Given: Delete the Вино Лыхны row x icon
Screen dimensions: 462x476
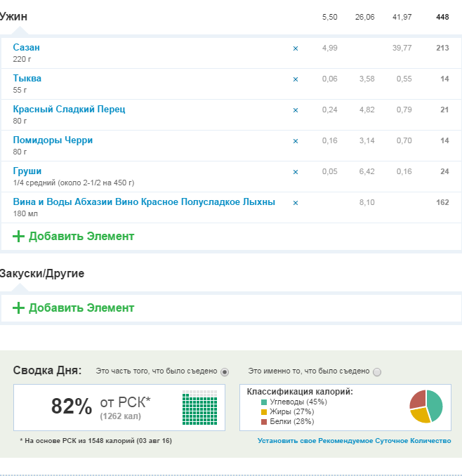Looking at the screenshot, I should click(295, 203).
